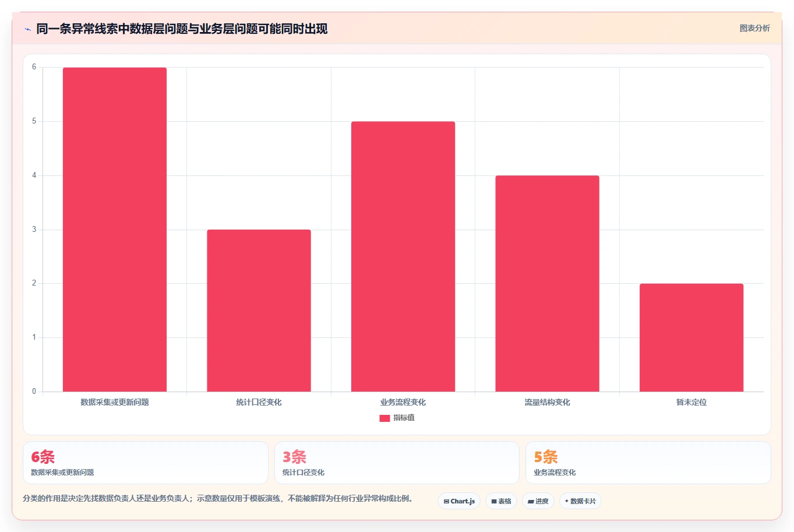Click x-axis label 数据采集或更新问题
Image resolution: width=794 pixels, height=532 pixels.
click(115, 402)
